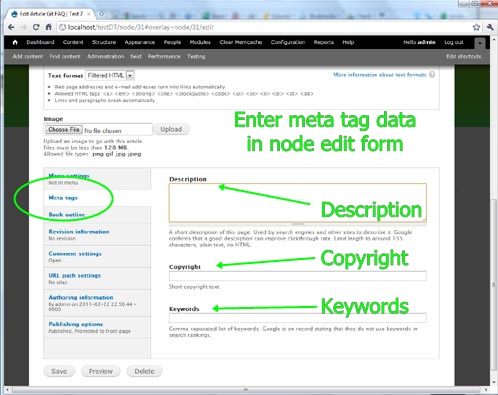This screenshot has width=498, height=395.
Task: Go to browser home page icon
Action: pos(49,27)
